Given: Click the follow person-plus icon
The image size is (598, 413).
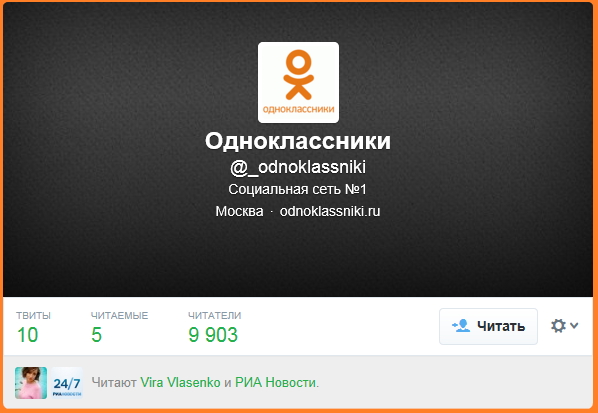Looking at the screenshot, I should pos(461,326).
